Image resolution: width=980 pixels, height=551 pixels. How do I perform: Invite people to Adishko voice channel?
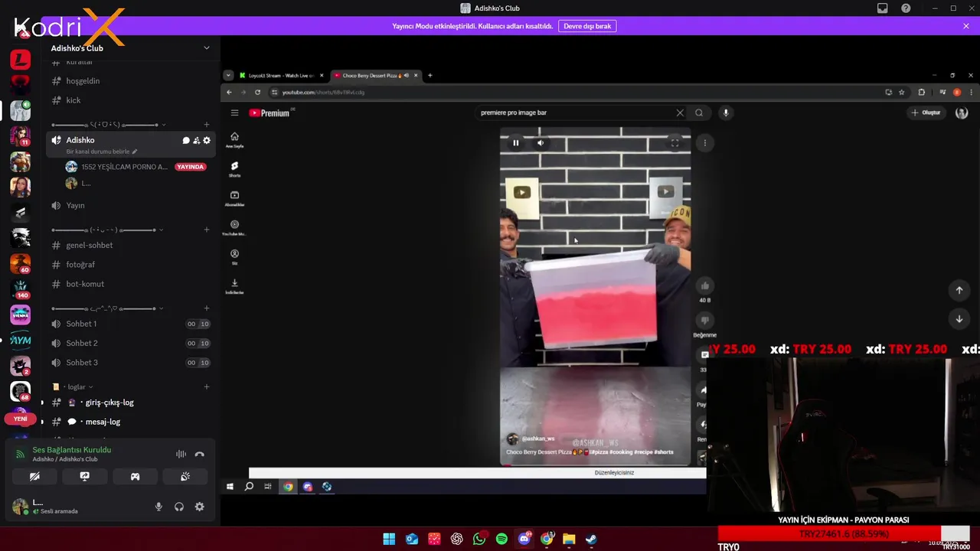(196, 140)
